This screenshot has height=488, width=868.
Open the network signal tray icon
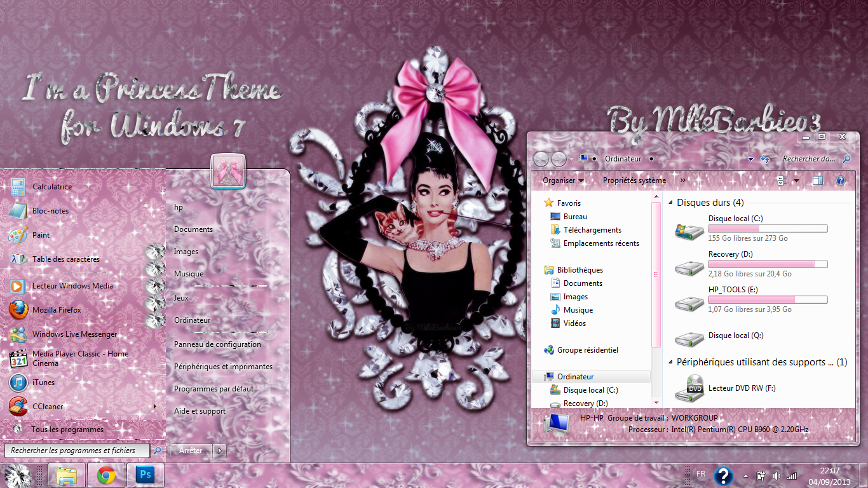pyautogui.click(x=792, y=475)
